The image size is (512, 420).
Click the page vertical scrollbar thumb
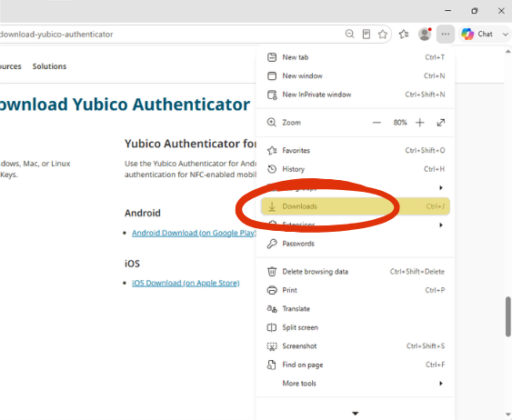[x=508, y=316]
